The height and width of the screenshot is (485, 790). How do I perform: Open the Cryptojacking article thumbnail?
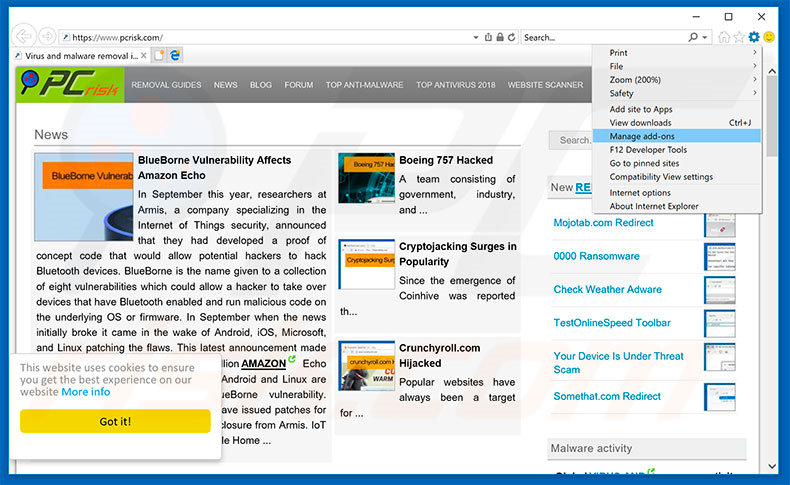(366, 264)
